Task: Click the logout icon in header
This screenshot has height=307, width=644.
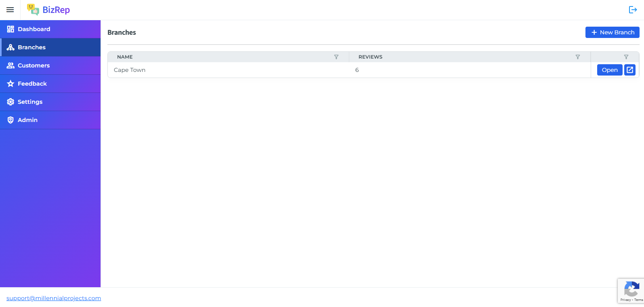Action: pyautogui.click(x=633, y=10)
